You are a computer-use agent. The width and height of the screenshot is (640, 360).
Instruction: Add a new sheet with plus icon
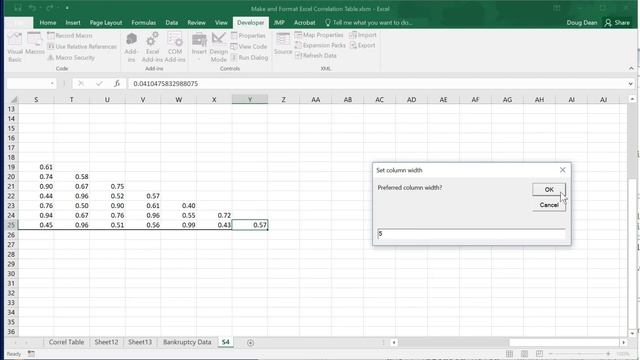tap(250, 343)
